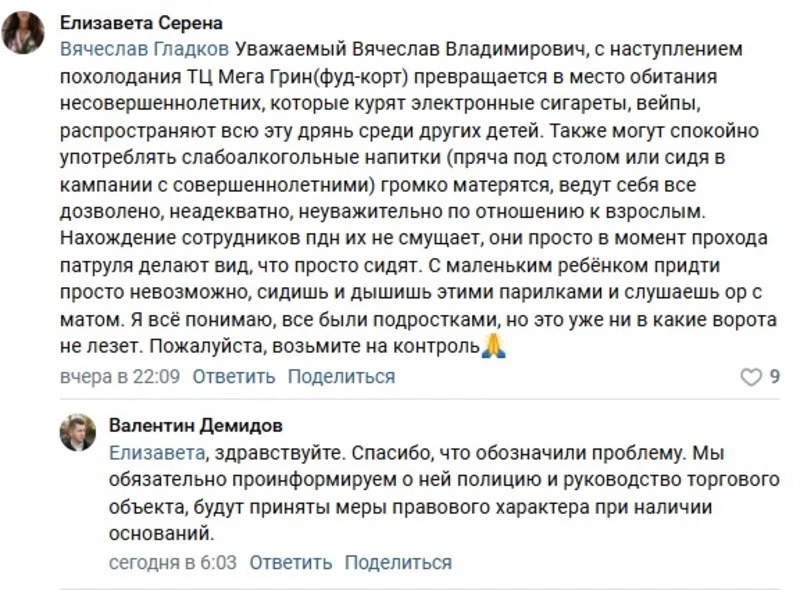Like Елизавета Серена's comment with the heart icon
Screen dimensions: 800x590
pyautogui.click(x=750, y=377)
